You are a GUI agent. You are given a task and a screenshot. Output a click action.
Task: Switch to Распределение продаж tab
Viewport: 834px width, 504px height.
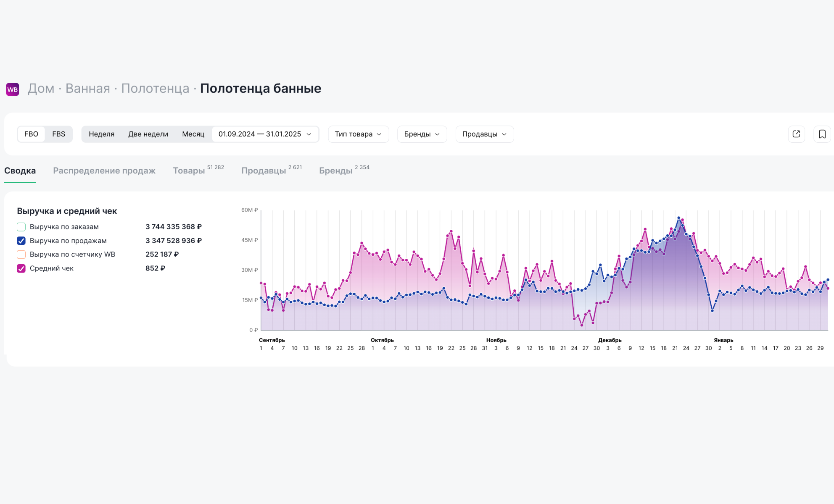(104, 171)
